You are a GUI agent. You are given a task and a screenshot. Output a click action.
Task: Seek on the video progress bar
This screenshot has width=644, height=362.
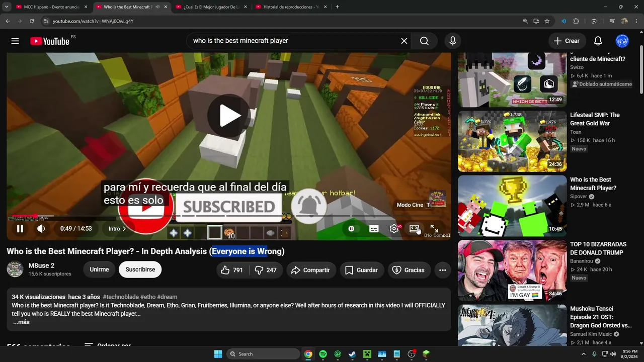(x=229, y=216)
